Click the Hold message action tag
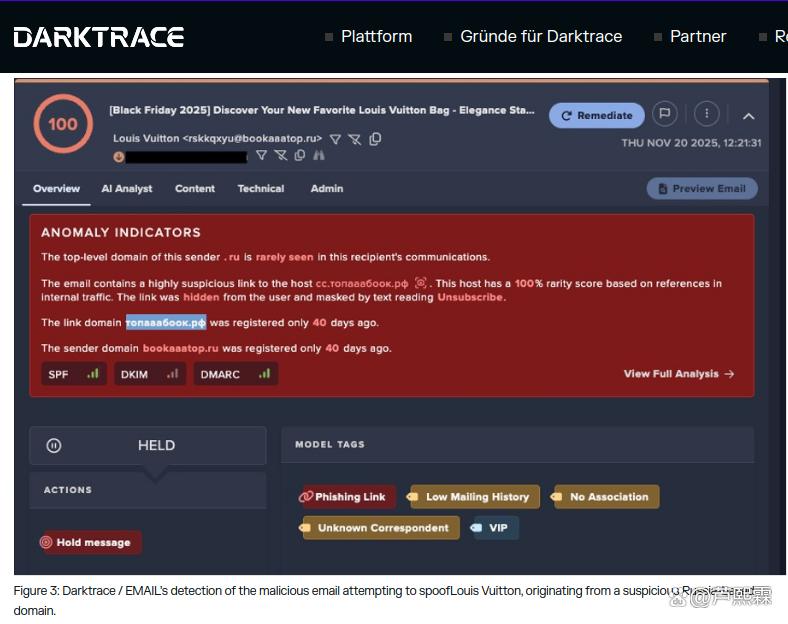The image size is (788, 624). (89, 543)
